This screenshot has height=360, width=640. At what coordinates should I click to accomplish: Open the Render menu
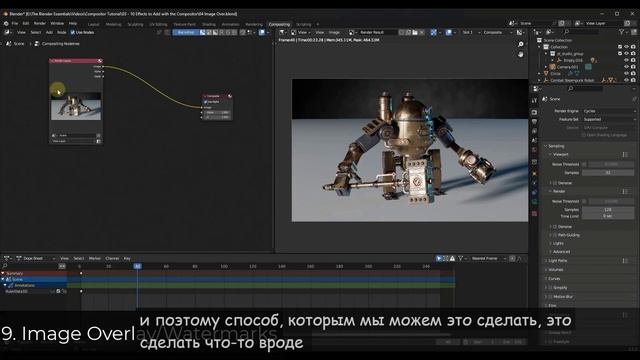[x=40, y=24]
